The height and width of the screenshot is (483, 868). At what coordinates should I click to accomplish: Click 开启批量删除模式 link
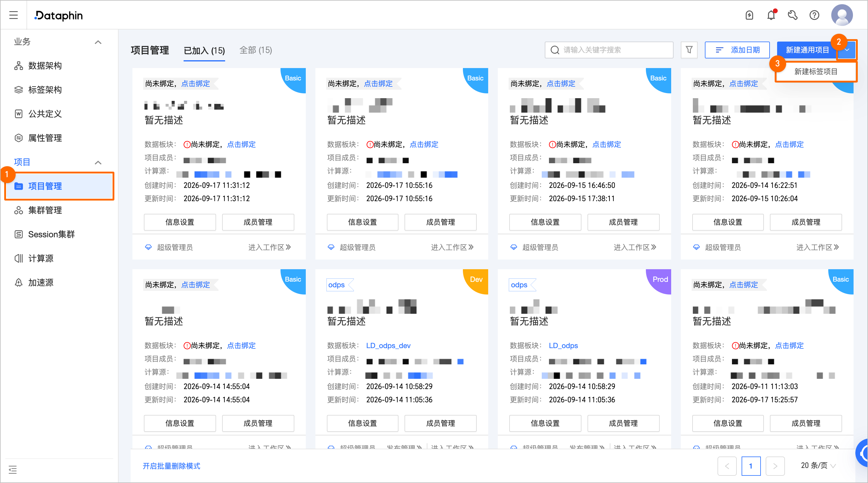click(x=171, y=466)
